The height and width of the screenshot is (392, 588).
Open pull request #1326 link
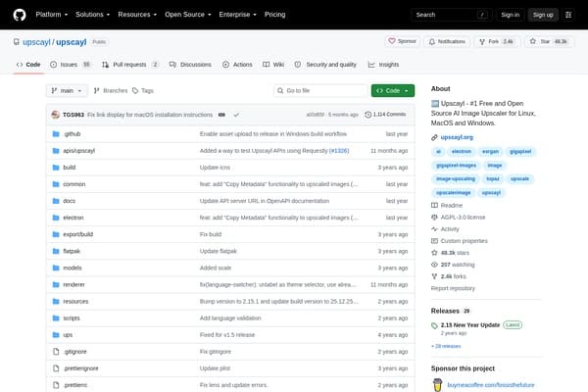(x=339, y=151)
